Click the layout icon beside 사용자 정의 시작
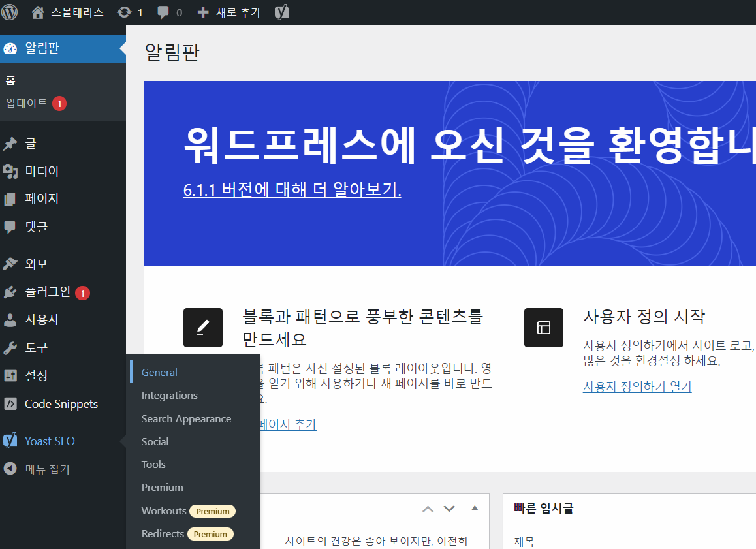 pos(544,328)
